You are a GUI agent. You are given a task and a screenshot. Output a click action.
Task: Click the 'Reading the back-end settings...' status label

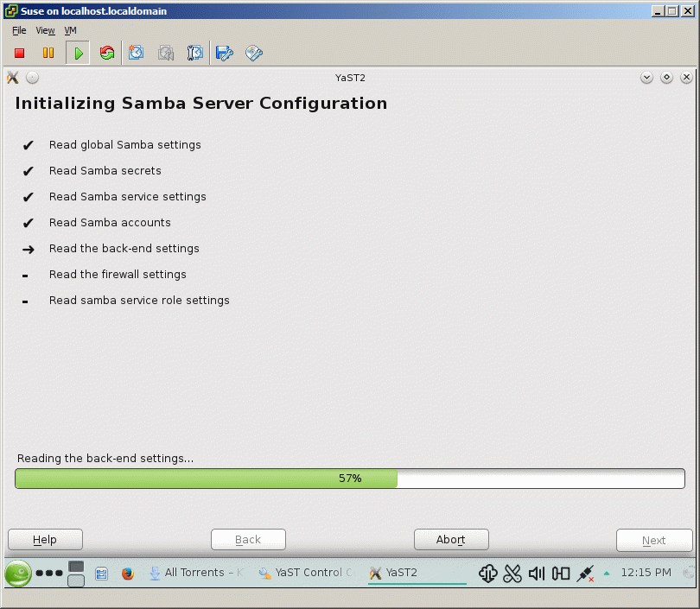click(x=105, y=459)
